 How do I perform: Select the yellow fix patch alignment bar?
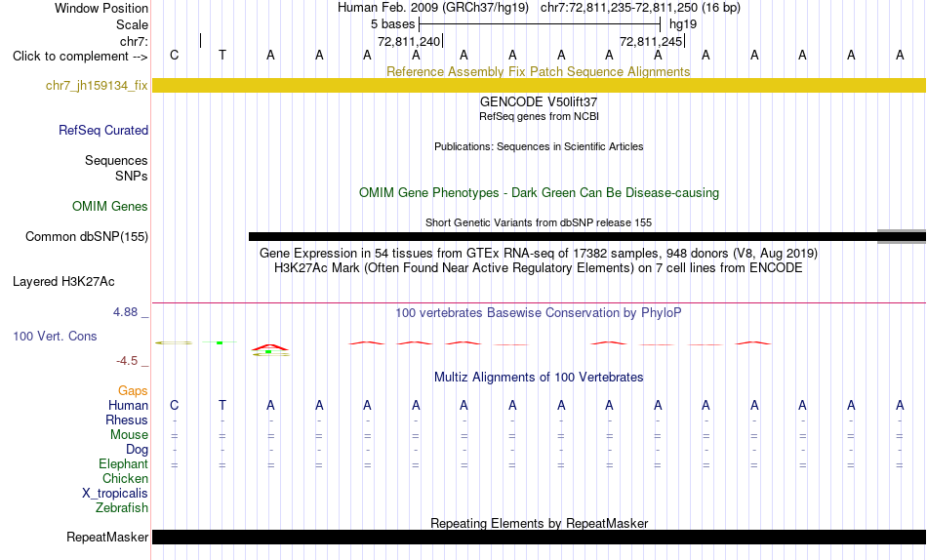(x=539, y=85)
